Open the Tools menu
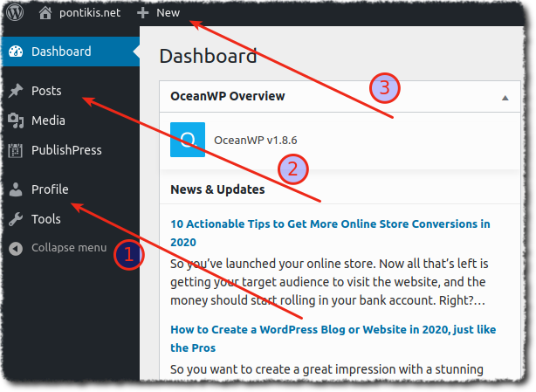 click(x=46, y=219)
